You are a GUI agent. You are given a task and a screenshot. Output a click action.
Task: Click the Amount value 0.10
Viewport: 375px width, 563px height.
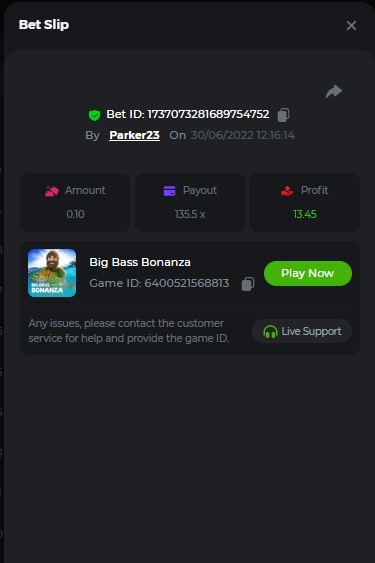75,214
